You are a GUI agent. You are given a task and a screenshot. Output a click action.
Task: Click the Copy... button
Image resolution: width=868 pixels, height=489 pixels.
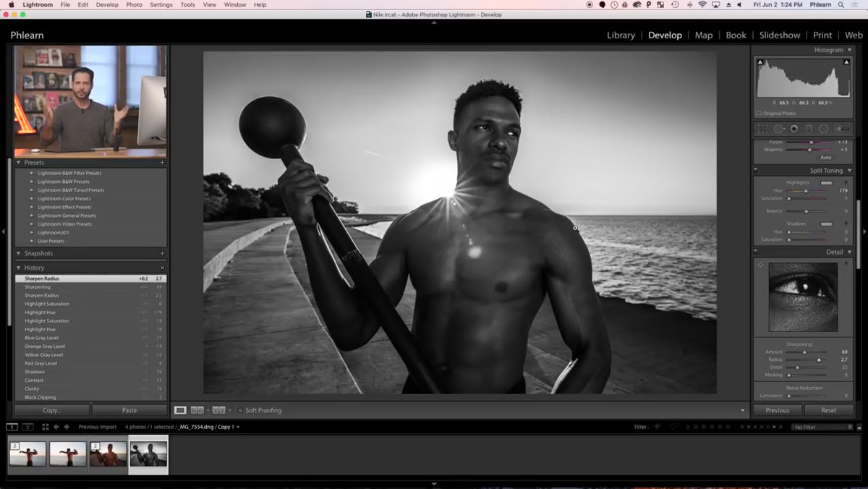click(52, 410)
